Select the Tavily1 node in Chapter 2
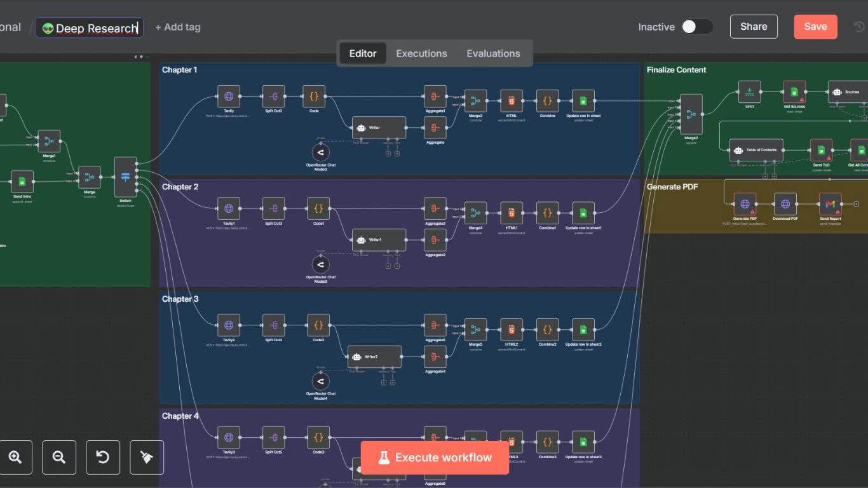Screen dimensions: 868x488 229,208
